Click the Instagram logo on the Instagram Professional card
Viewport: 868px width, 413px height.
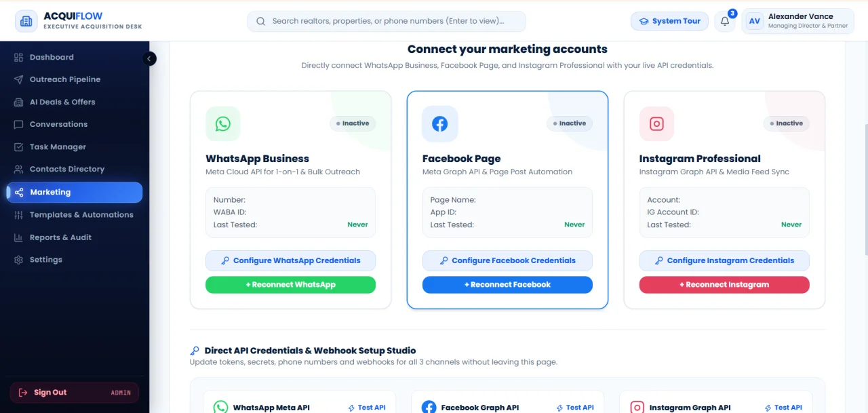(656, 123)
